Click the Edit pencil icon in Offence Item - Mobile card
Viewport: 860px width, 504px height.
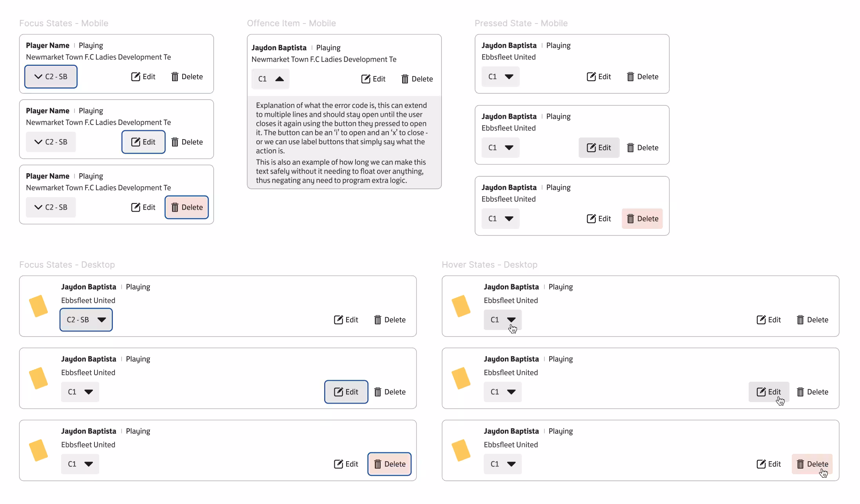pos(366,79)
